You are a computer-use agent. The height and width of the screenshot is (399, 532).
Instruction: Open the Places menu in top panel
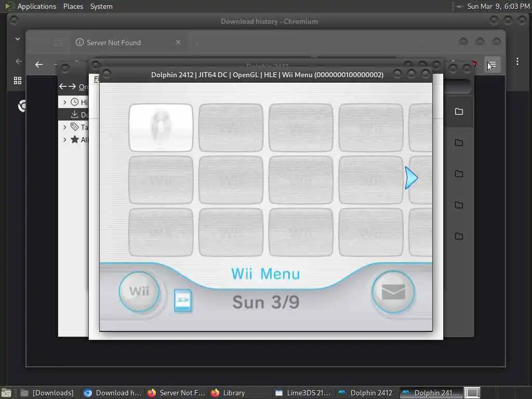point(73,6)
